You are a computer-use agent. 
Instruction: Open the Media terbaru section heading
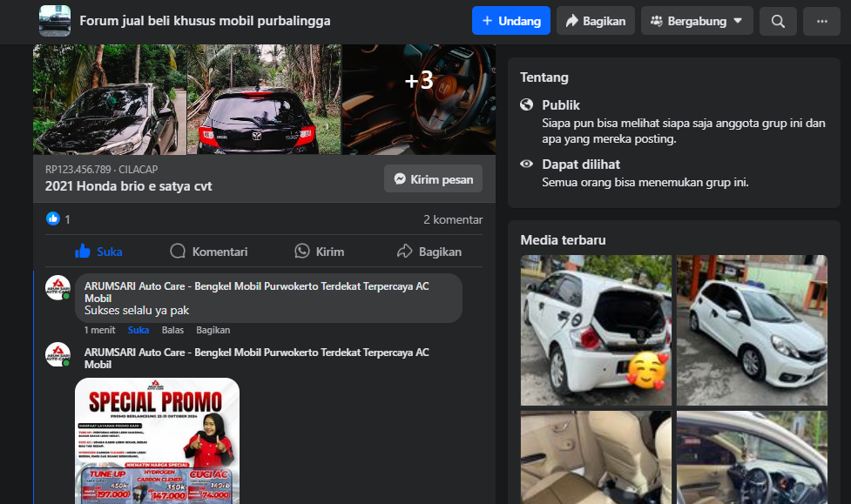click(x=563, y=239)
